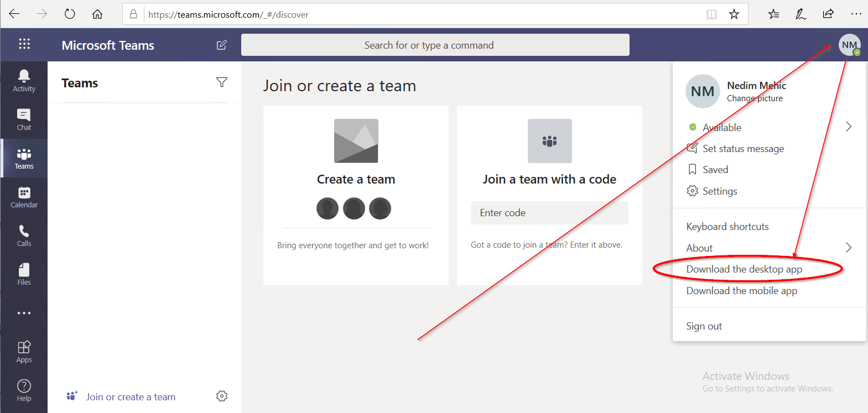
Task: Open manage teams gear icon
Action: pyautogui.click(x=222, y=396)
